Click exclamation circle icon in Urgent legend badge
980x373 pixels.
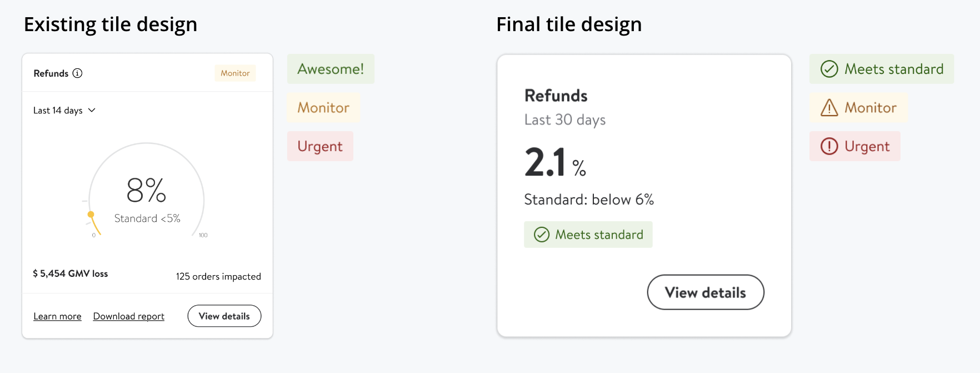[829, 146]
